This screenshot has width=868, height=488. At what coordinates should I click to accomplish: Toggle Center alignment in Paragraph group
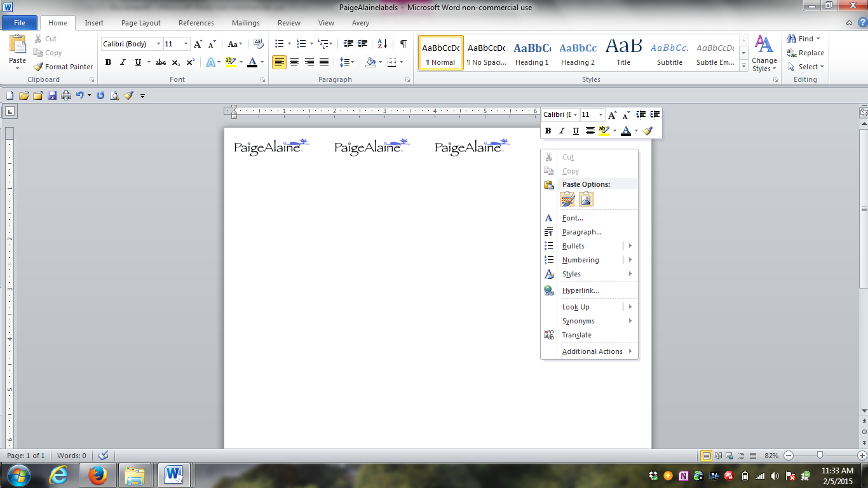294,62
